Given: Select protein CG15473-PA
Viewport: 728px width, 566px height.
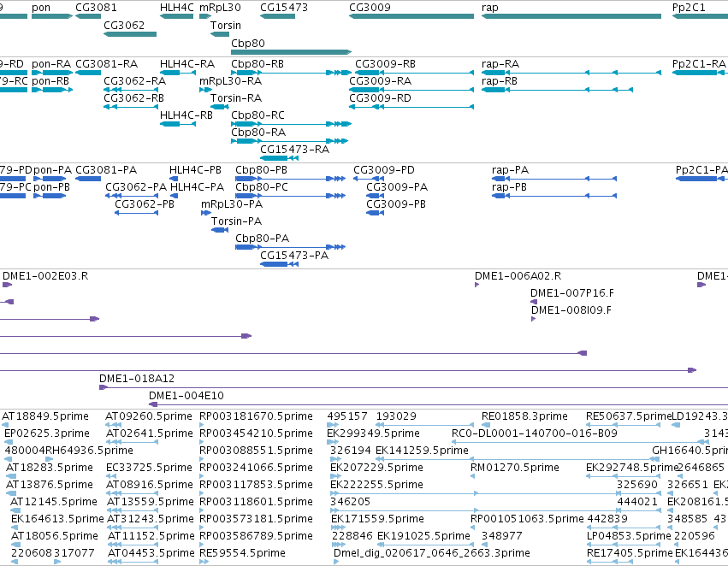Looking at the screenshot, I should tap(294, 256).
